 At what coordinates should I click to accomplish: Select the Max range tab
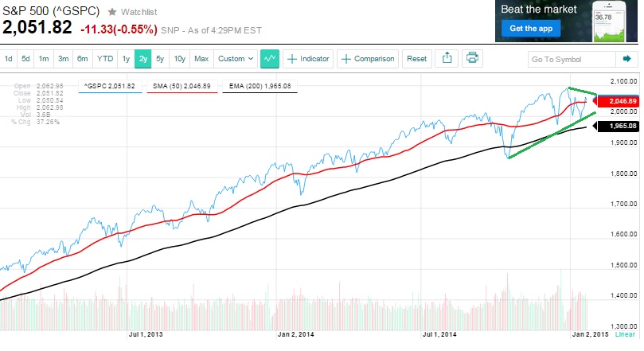pyautogui.click(x=201, y=58)
